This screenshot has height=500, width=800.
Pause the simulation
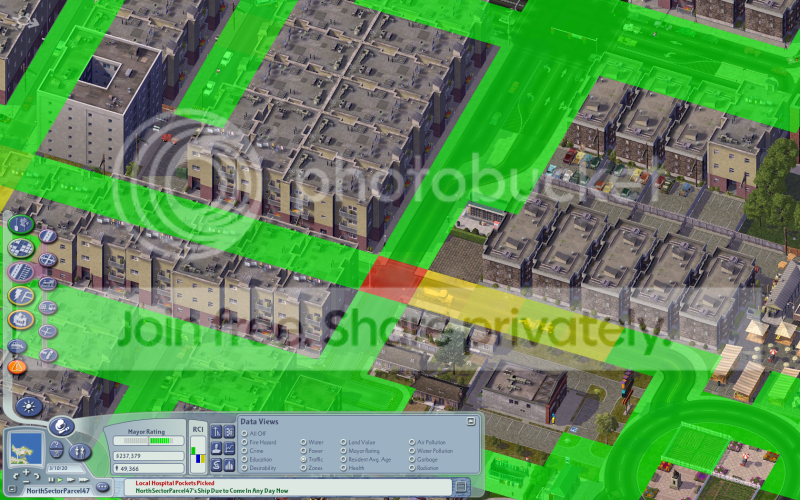(51, 480)
